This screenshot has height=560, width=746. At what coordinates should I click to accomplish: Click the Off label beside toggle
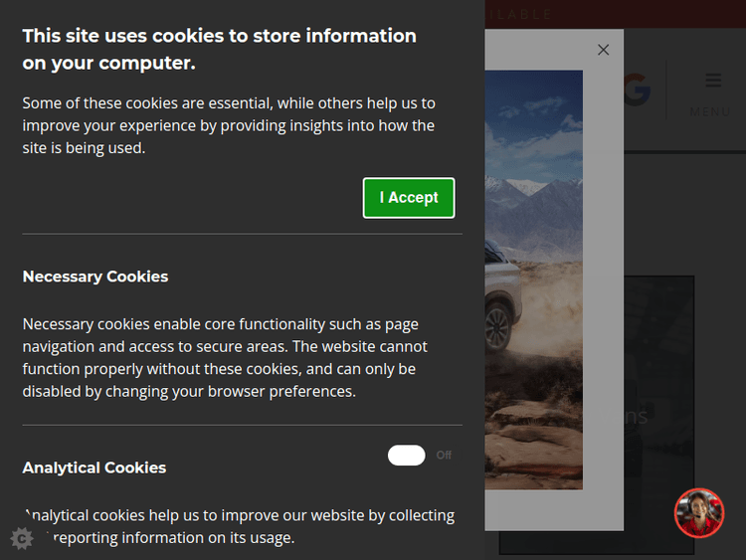[444, 456]
